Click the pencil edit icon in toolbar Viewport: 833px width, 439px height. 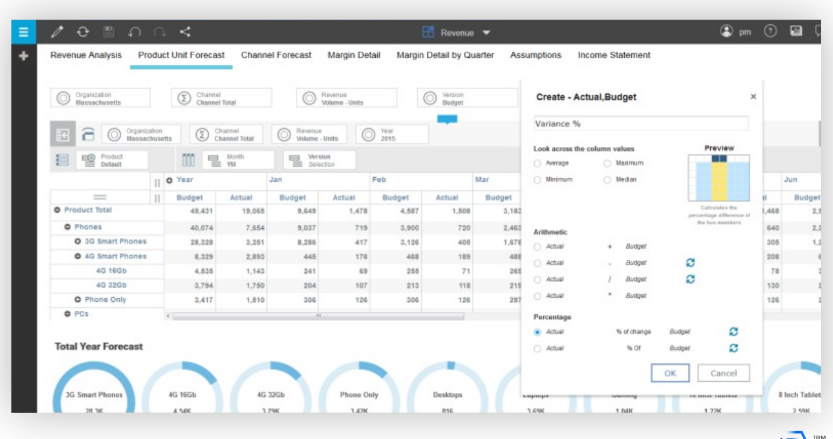57,32
